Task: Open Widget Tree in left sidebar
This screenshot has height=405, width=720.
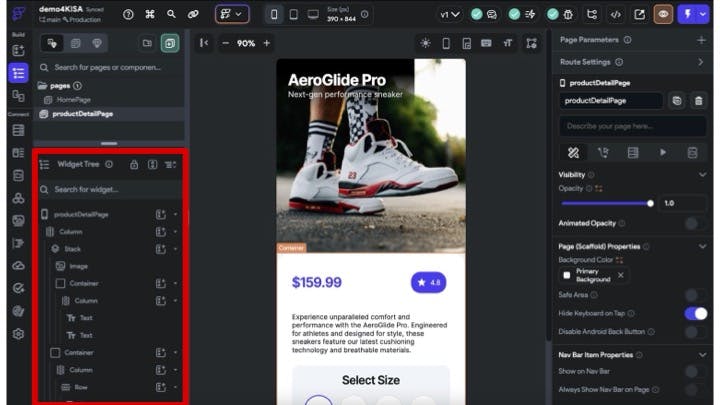Action: [18, 73]
